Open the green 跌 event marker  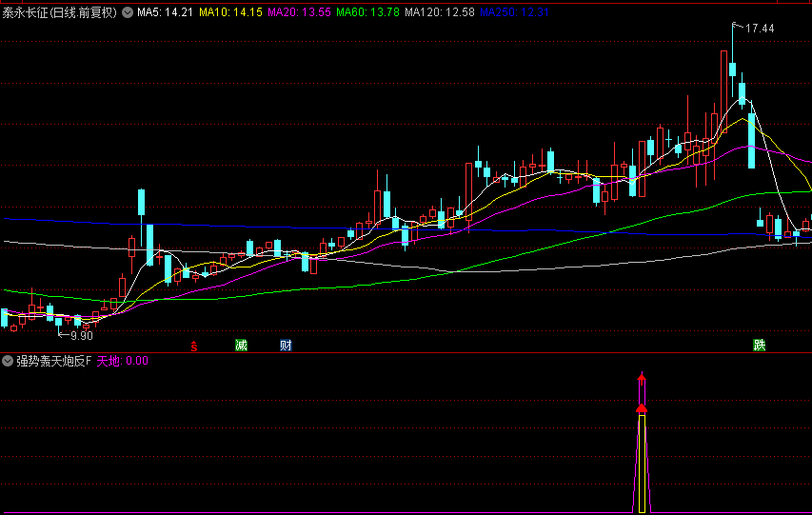[760, 345]
